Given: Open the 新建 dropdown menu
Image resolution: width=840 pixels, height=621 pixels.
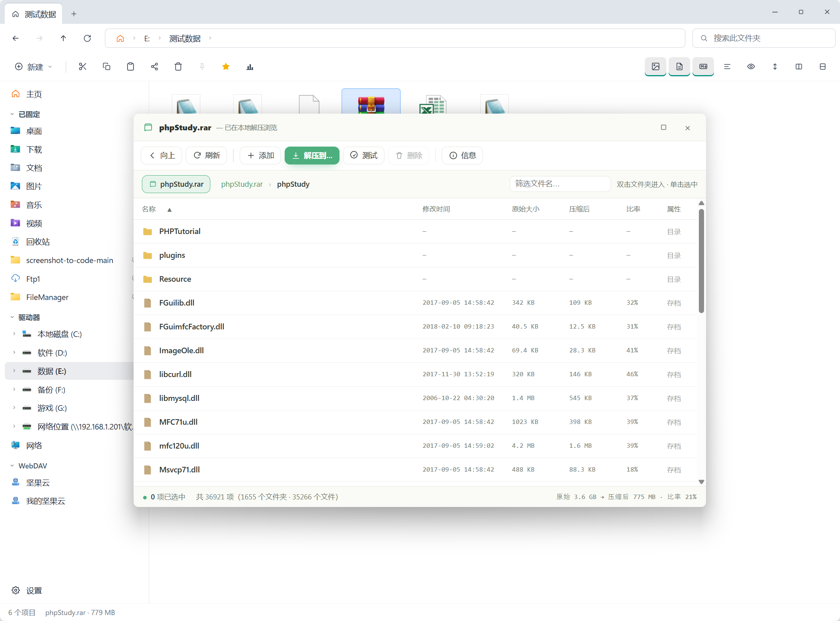Looking at the screenshot, I should 33,67.
